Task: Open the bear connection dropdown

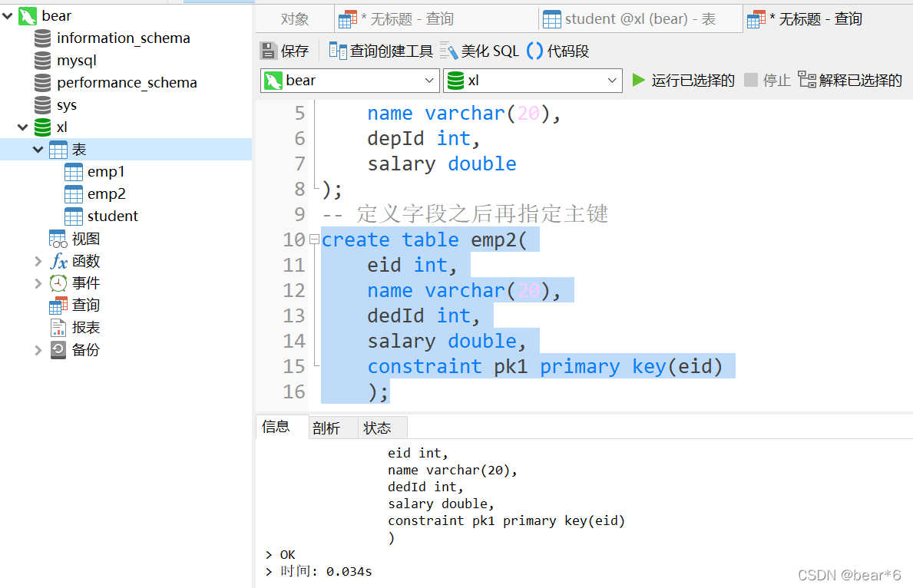Action: [429, 81]
